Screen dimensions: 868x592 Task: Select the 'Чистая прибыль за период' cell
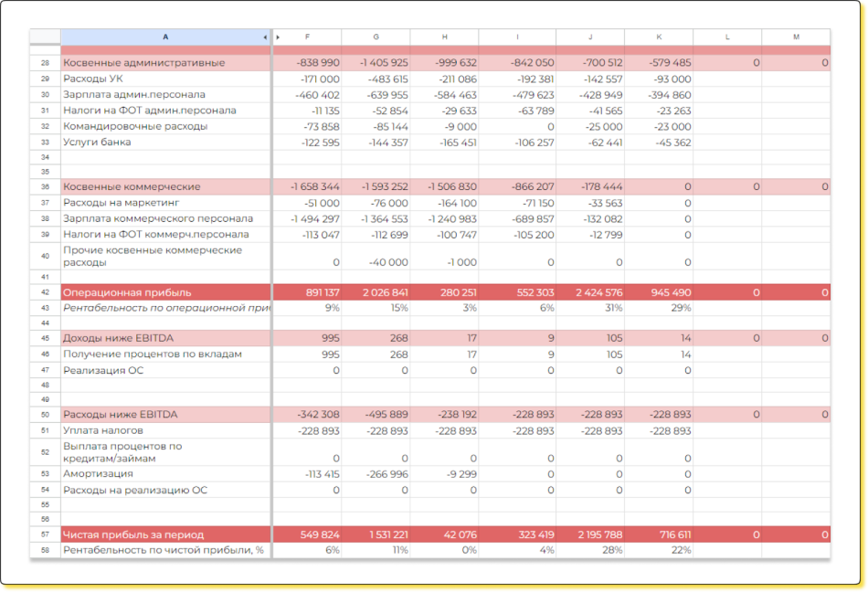(x=165, y=534)
